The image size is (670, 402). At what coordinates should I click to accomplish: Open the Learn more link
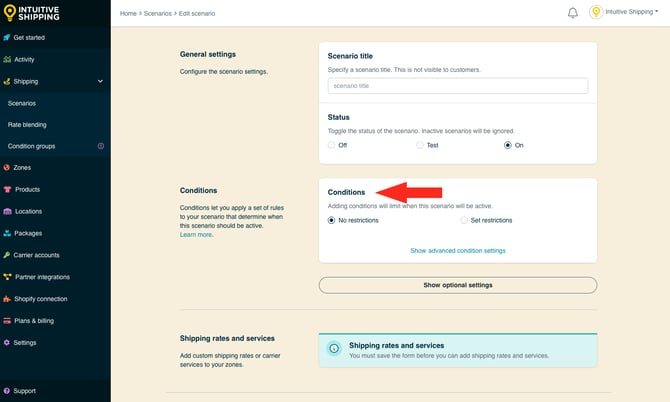[x=196, y=234]
